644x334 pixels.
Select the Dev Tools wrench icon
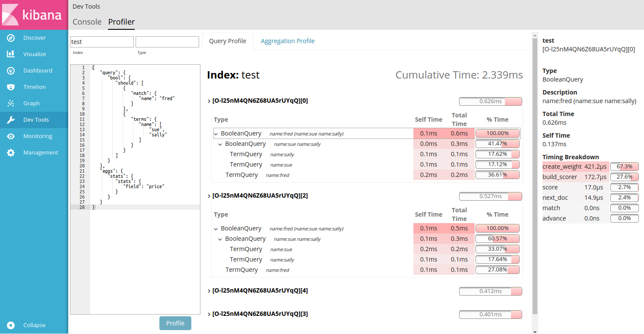[10, 120]
